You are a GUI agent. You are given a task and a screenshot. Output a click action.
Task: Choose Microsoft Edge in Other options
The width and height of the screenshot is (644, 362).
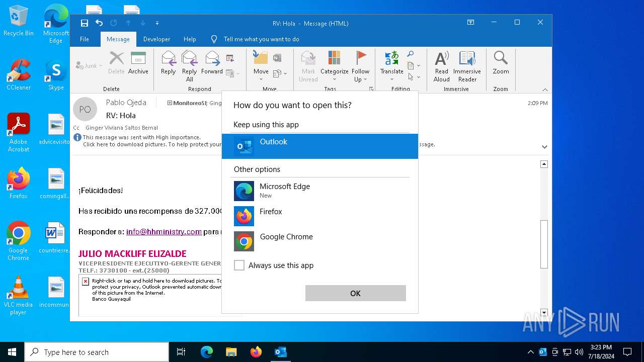coord(320,191)
